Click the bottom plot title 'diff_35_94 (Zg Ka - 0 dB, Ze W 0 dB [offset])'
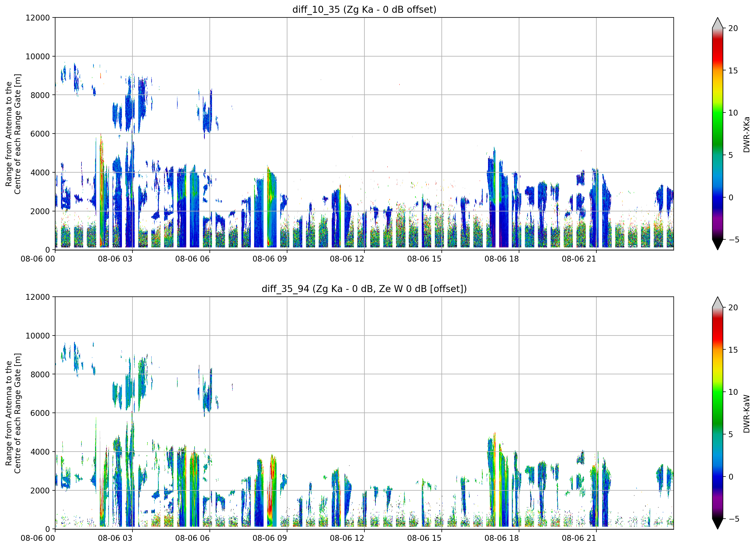 tap(364, 289)
